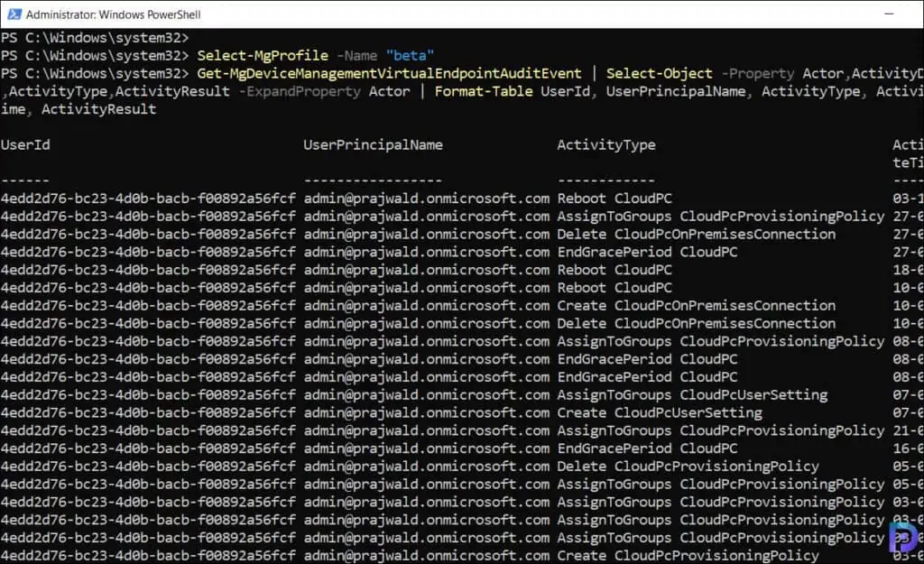Click the -ExpandProperty parameter text
Viewport: 924px width, 564px height.
[x=300, y=91]
